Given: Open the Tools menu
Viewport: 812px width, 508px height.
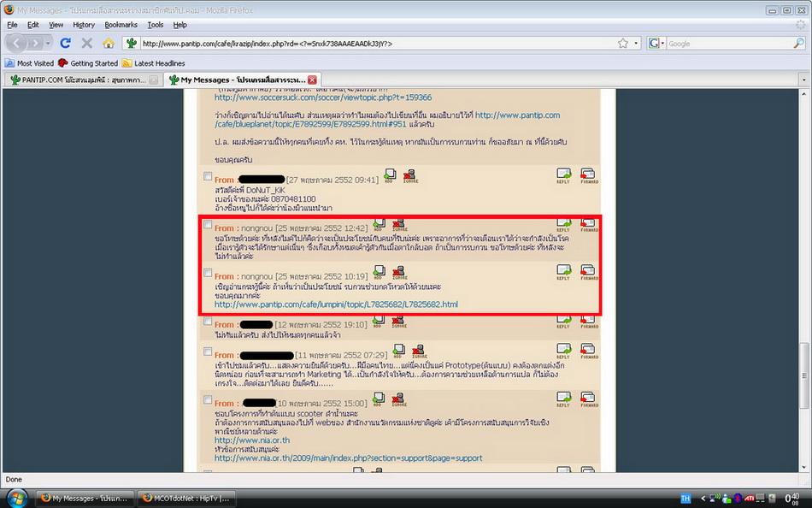Looking at the screenshot, I should click(156, 24).
